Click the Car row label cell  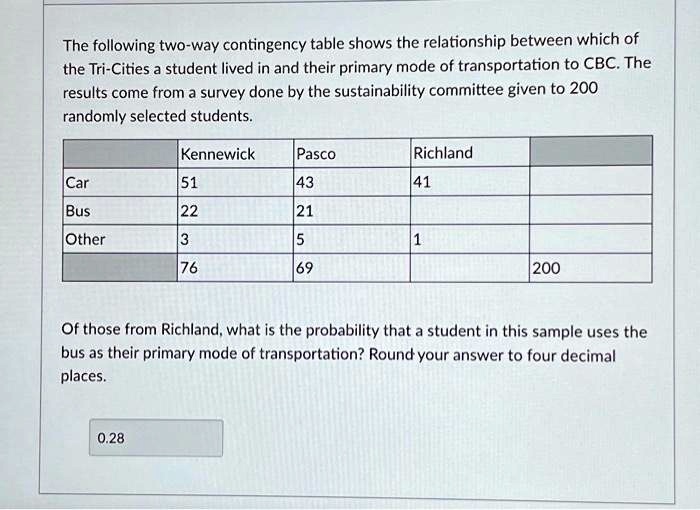pyautogui.click(x=120, y=182)
